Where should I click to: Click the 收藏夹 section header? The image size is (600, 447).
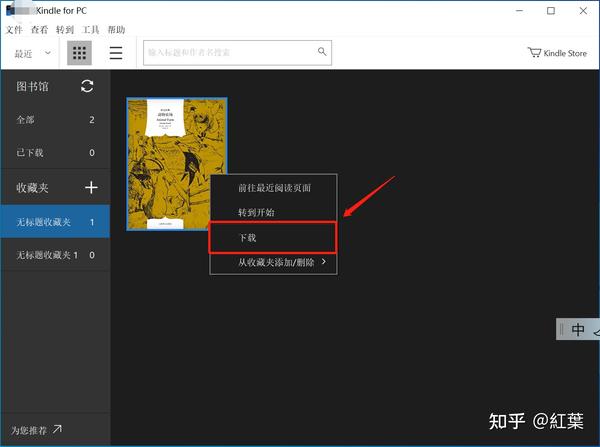pos(33,188)
